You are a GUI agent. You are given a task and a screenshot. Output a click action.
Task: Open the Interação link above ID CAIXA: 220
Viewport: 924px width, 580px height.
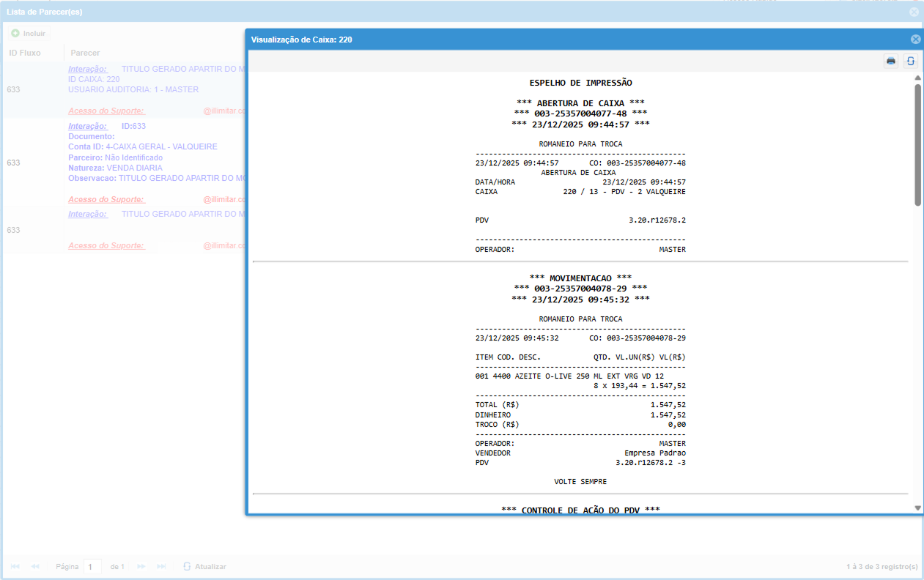(x=88, y=69)
